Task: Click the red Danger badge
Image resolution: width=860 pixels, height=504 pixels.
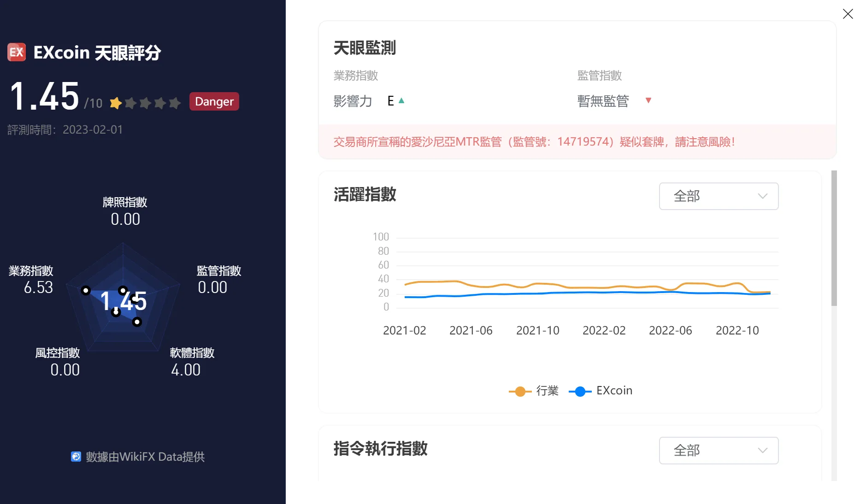Action: [x=214, y=101]
